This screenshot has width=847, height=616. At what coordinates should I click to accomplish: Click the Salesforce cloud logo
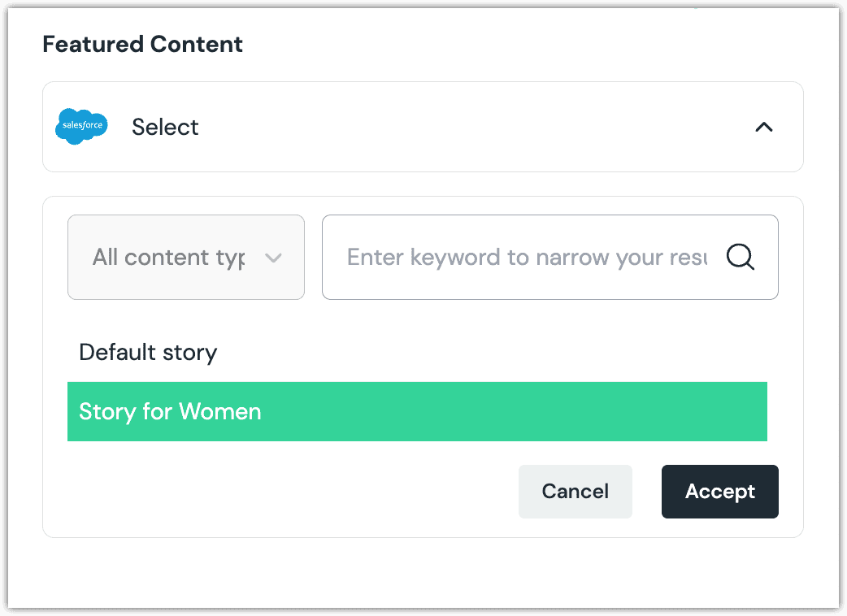[81, 127]
